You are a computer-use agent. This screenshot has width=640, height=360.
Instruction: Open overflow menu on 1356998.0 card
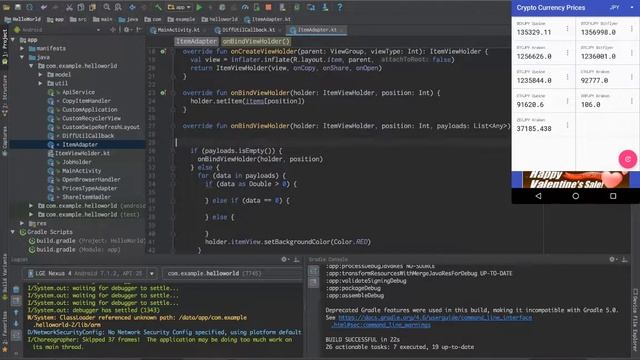[631, 29]
